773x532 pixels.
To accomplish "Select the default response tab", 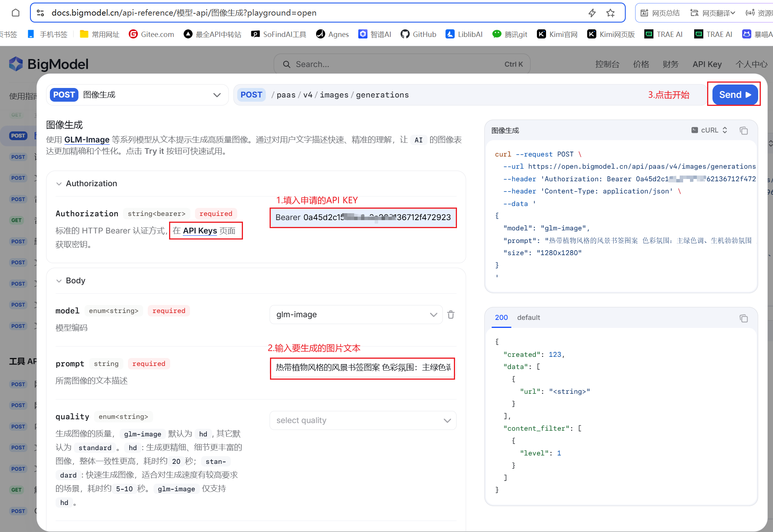I will (x=529, y=318).
